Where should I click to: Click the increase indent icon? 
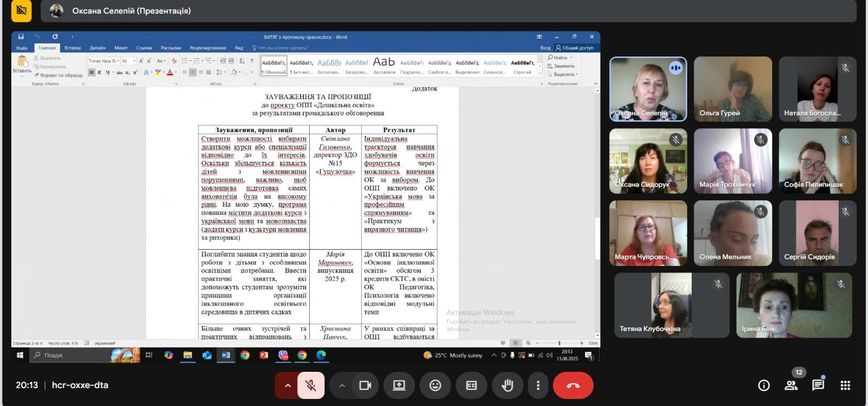(231, 61)
